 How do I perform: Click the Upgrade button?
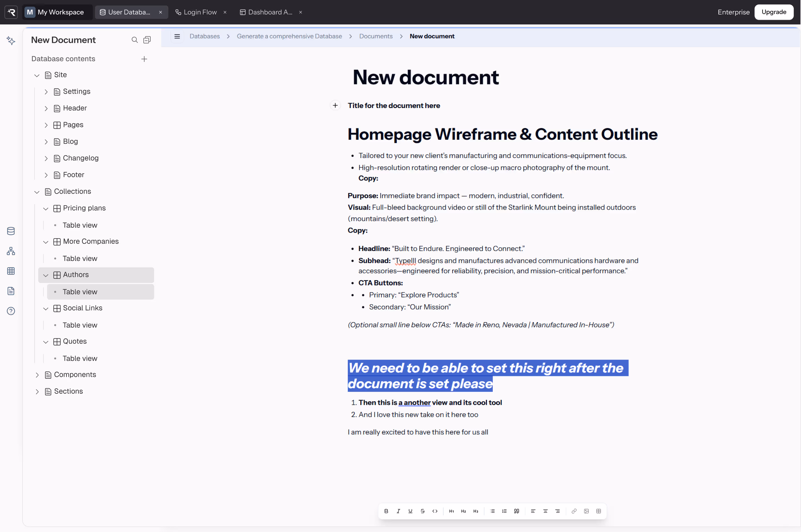click(x=773, y=12)
